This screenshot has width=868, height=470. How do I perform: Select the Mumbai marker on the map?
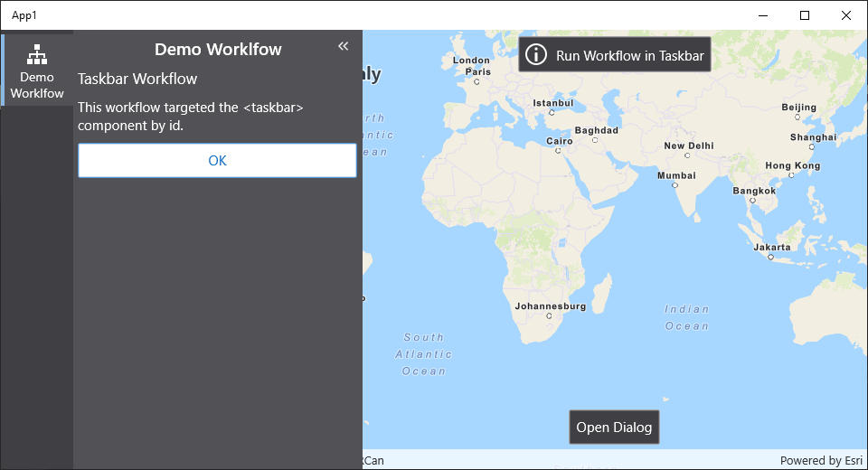[x=675, y=185]
